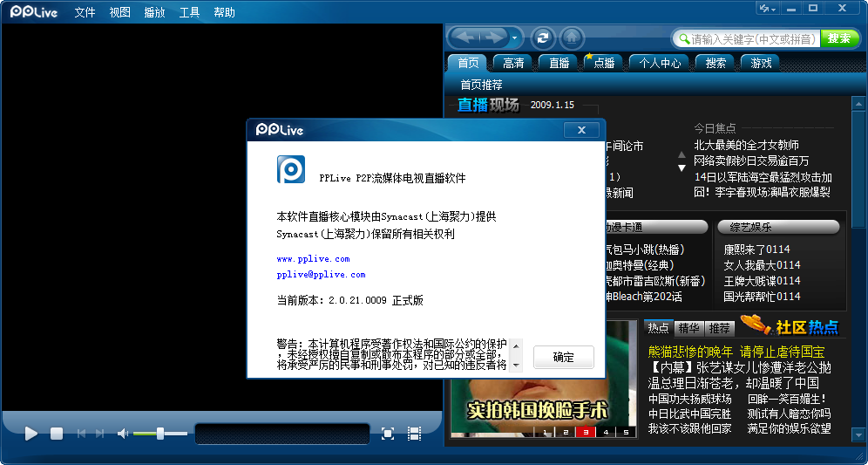Toggle full screen mode icon

(x=388, y=434)
